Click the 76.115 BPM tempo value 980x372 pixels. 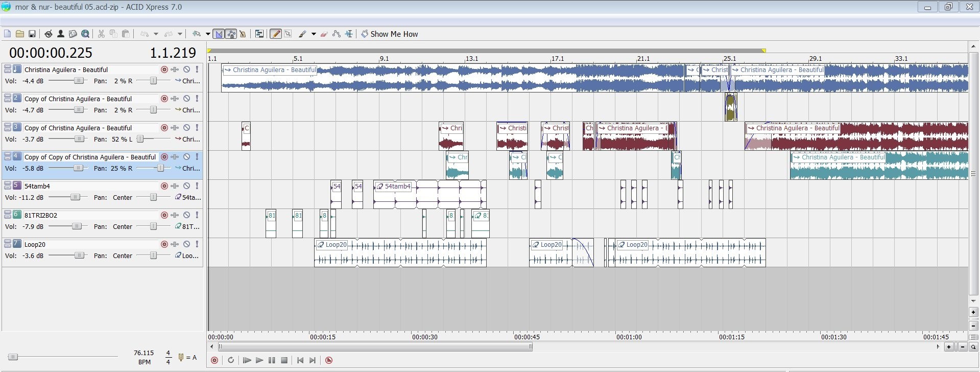144,353
